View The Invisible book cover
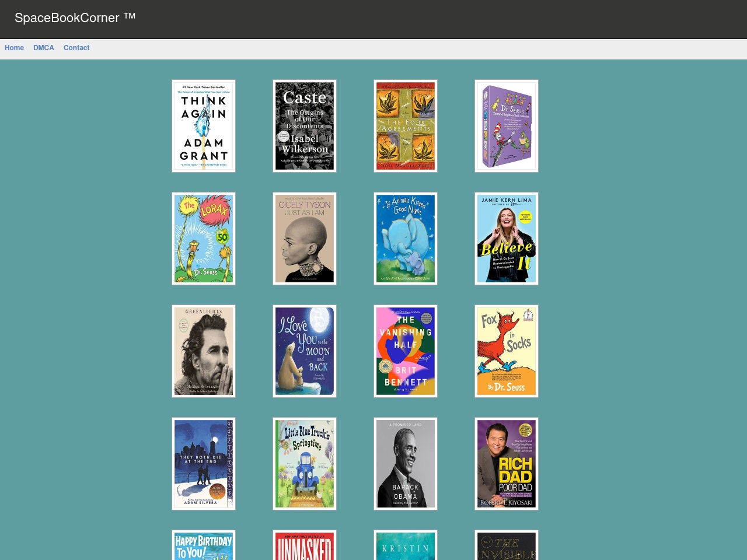 tap(507, 545)
